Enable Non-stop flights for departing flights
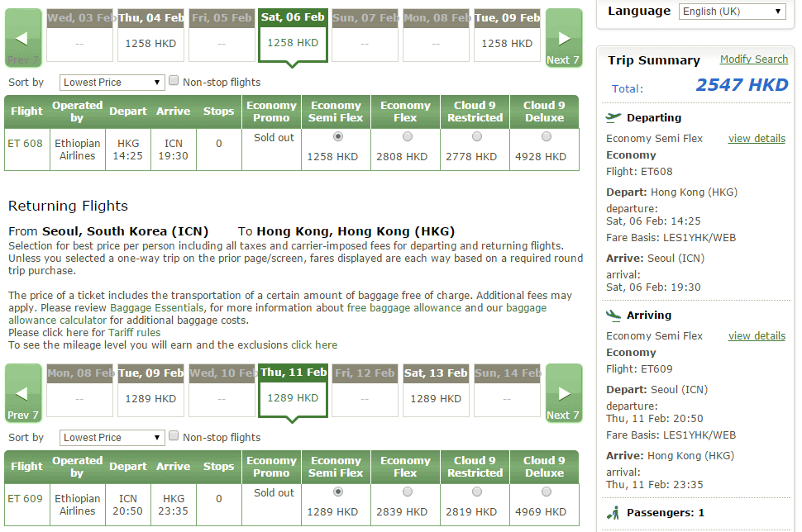 coord(174,81)
